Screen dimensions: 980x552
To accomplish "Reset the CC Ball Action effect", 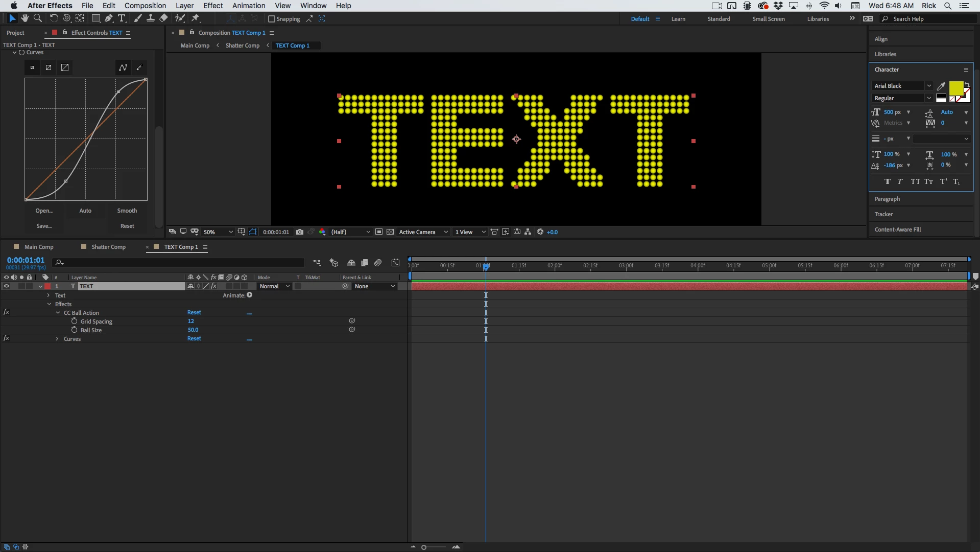I will point(194,312).
